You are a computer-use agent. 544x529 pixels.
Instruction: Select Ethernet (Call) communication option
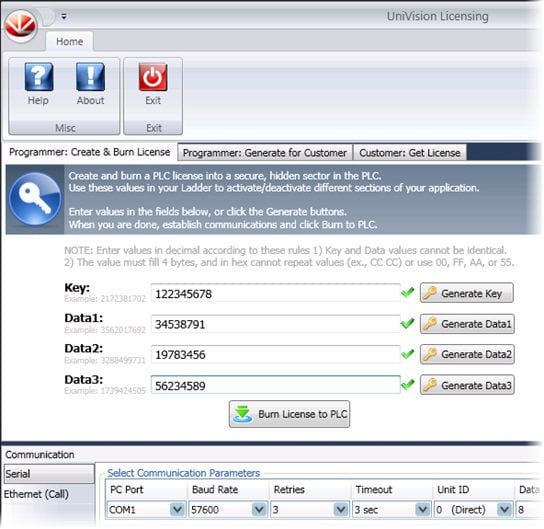coord(36,494)
